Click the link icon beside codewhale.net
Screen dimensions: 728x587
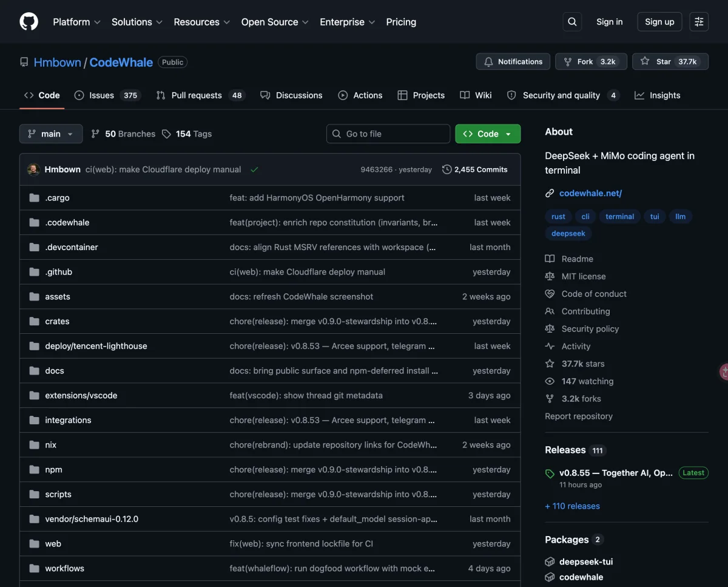click(x=550, y=193)
